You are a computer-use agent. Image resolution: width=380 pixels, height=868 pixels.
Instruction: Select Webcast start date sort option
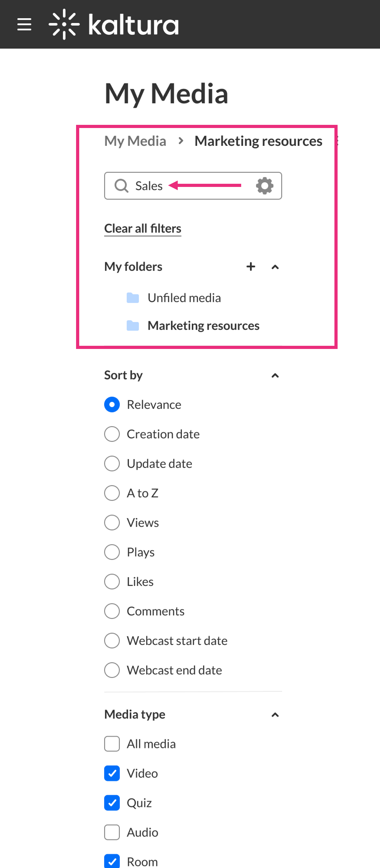[x=112, y=641]
